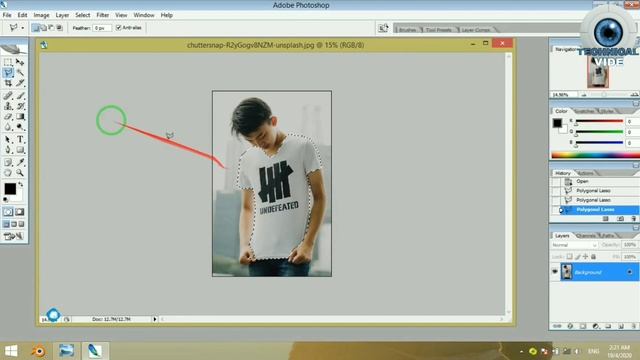The image size is (640, 360).
Task: Switch to the Swatches tab
Action: click(584, 111)
